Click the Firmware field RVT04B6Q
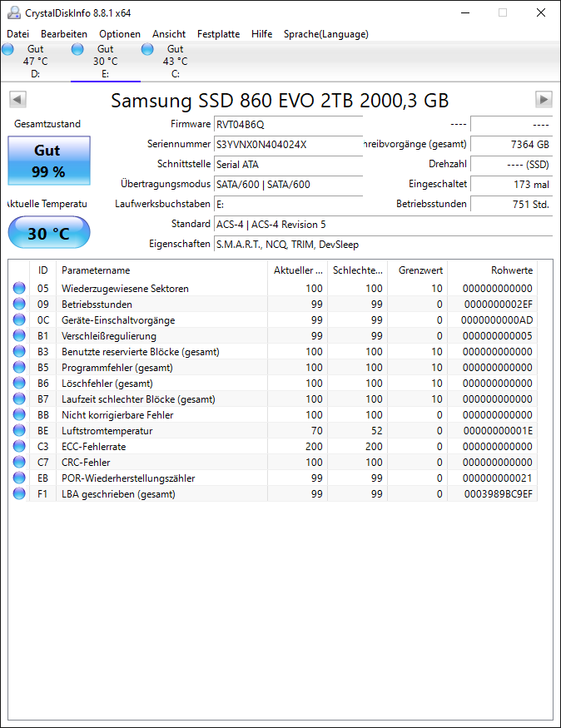 tap(288, 125)
